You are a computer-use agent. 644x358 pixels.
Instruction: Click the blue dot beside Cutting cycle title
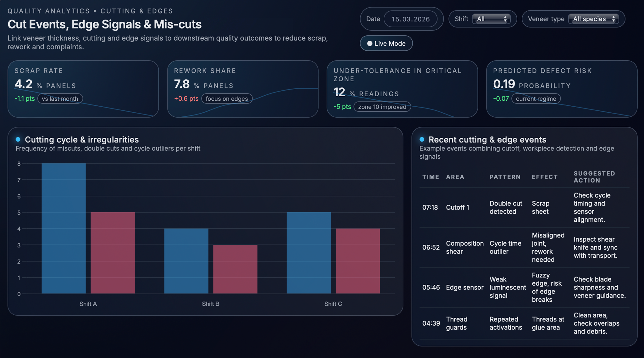pyautogui.click(x=18, y=139)
